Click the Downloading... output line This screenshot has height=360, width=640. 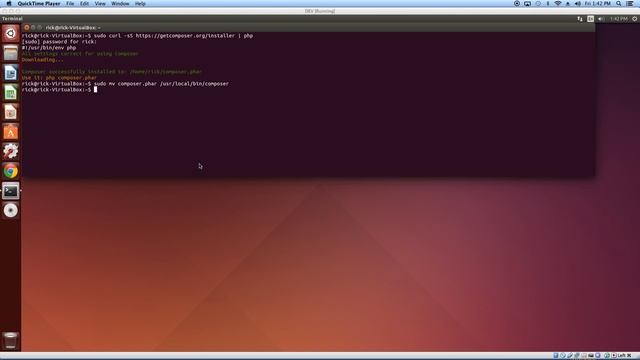[x=42, y=60]
